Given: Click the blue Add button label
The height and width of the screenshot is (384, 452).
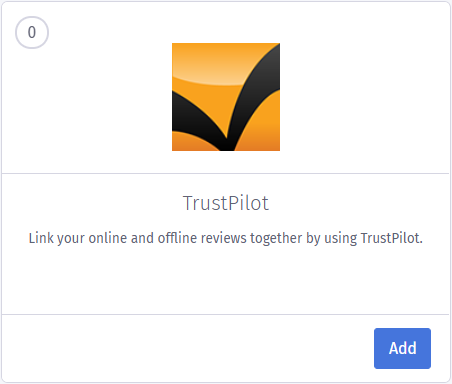Looking at the screenshot, I should click(403, 348).
